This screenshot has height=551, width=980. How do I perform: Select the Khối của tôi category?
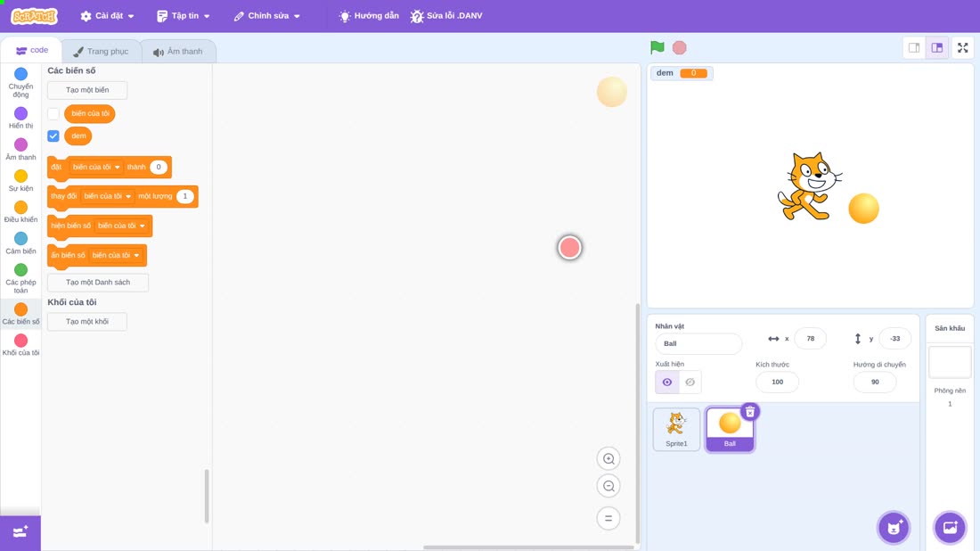(20, 345)
